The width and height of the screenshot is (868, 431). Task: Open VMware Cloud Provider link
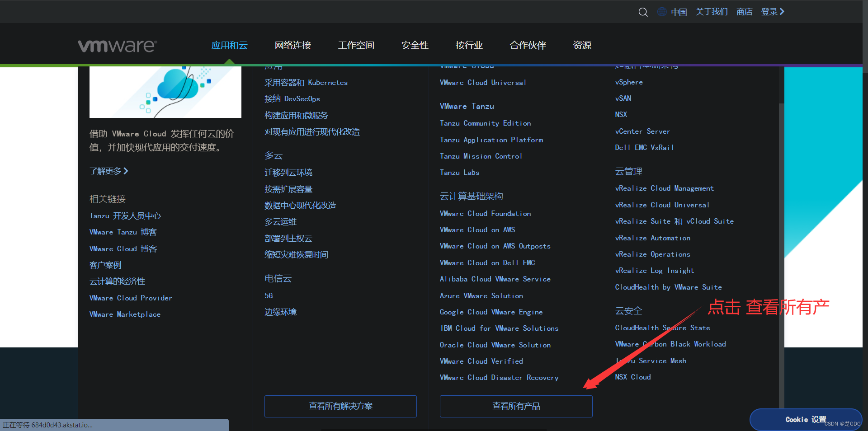pos(131,298)
